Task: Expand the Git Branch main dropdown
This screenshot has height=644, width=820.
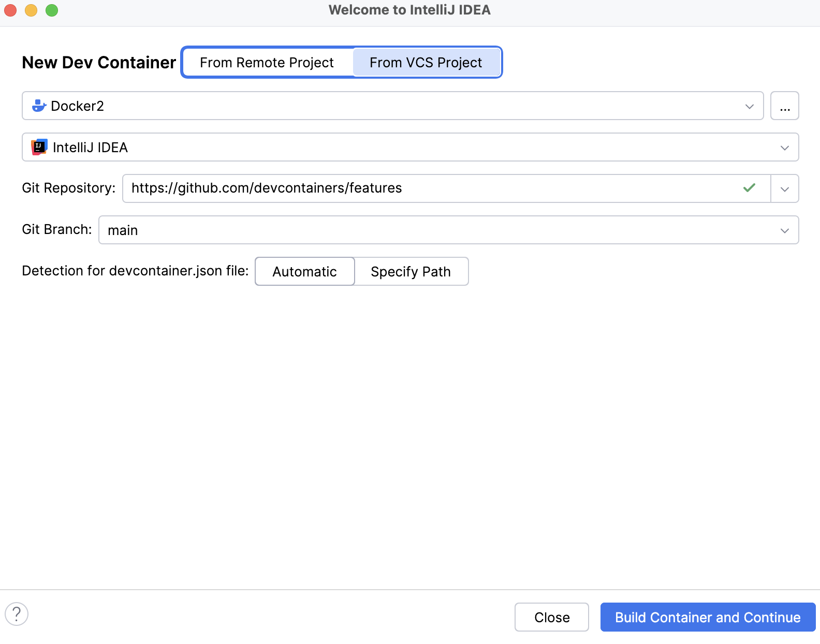Action: [784, 230]
